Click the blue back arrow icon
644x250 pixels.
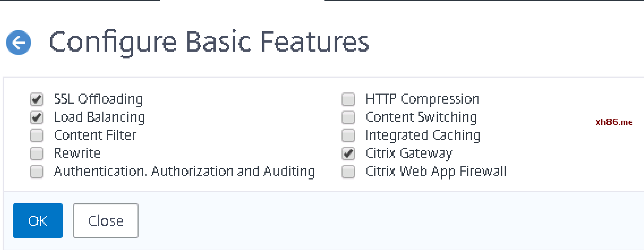tap(19, 42)
